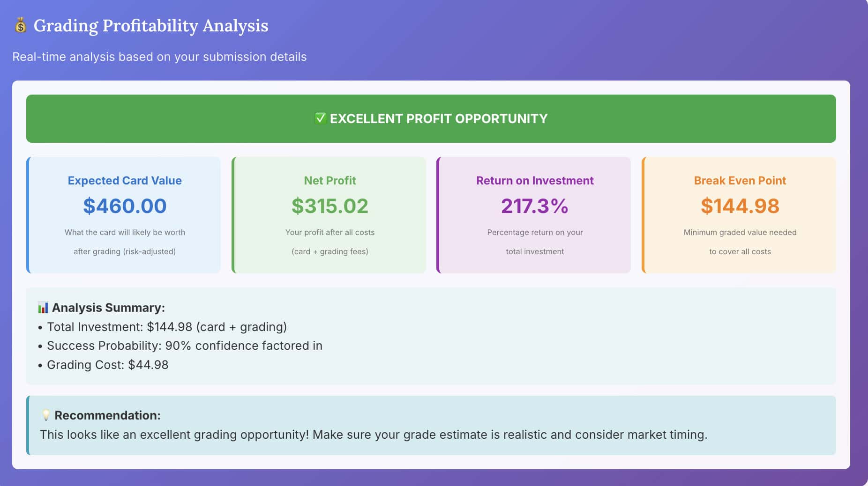Viewport: 868px width, 486px height.
Task: Click the $315.02 net profit amount
Action: pos(329,206)
